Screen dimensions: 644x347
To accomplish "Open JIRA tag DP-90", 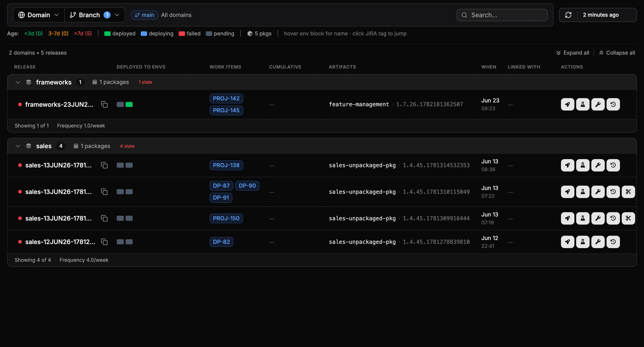I will pos(247,186).
